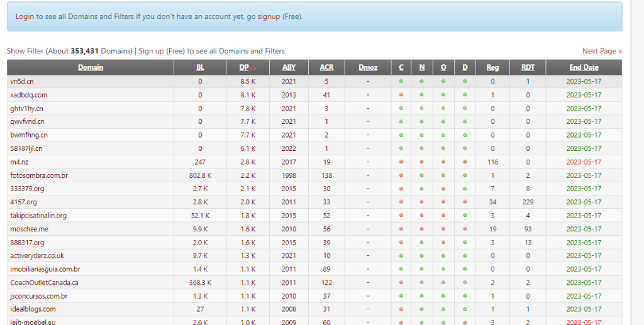Click the green .org status dot for idealblogs.com

tap(443, 309)
